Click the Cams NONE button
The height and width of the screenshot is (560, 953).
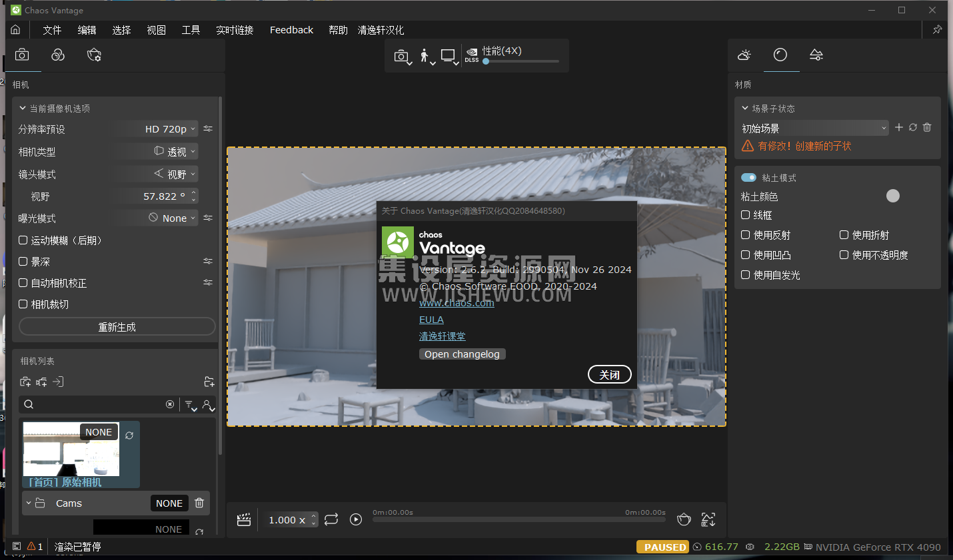[169, 503]
